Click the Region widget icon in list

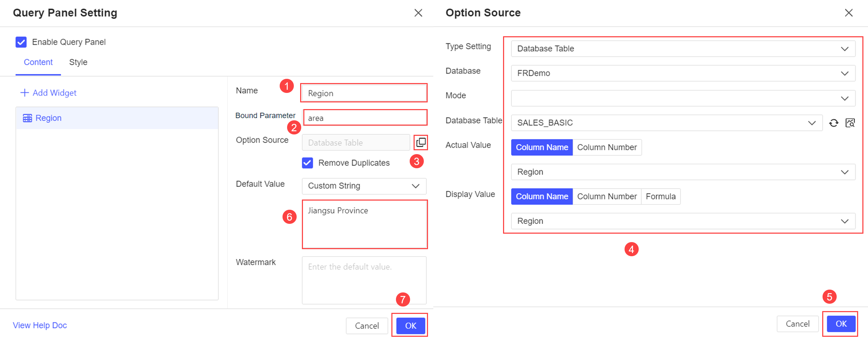[x=27, y=118]
